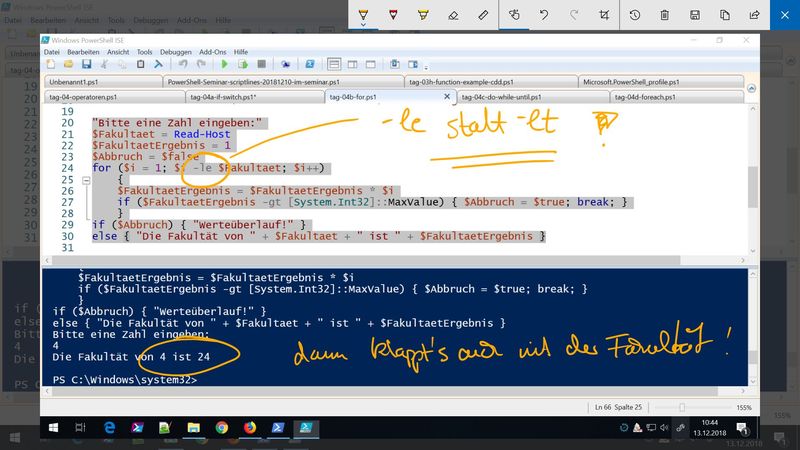Save the annotated snip to disk

coord(694,15)
